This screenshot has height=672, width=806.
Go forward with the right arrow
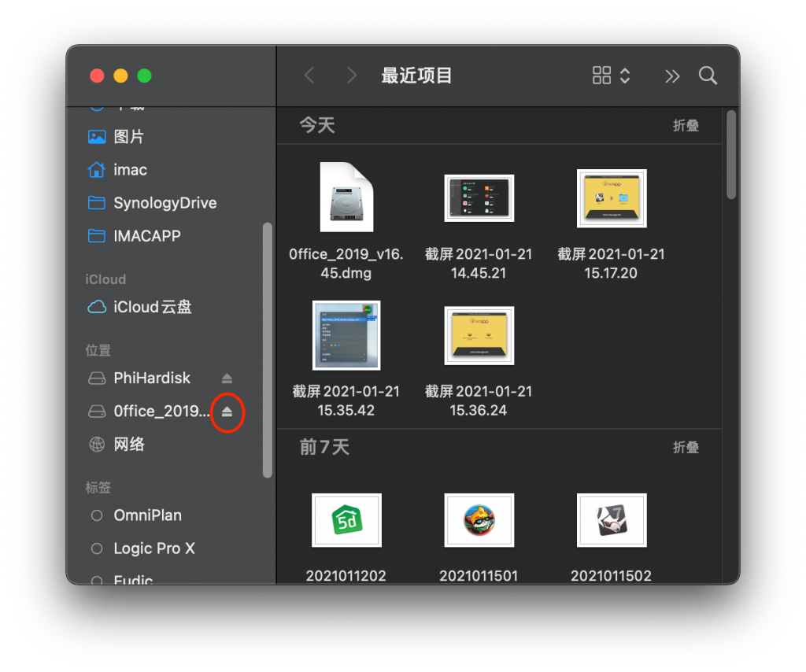coord(352,76)
